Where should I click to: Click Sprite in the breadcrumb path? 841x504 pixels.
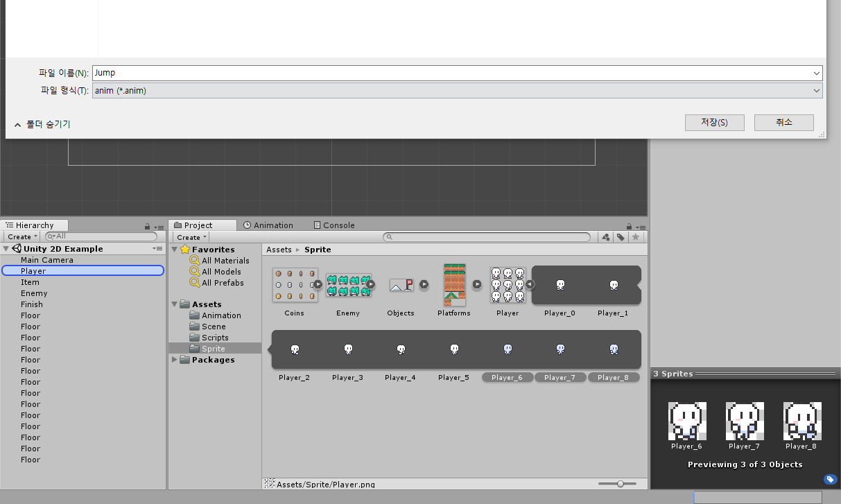318,250
